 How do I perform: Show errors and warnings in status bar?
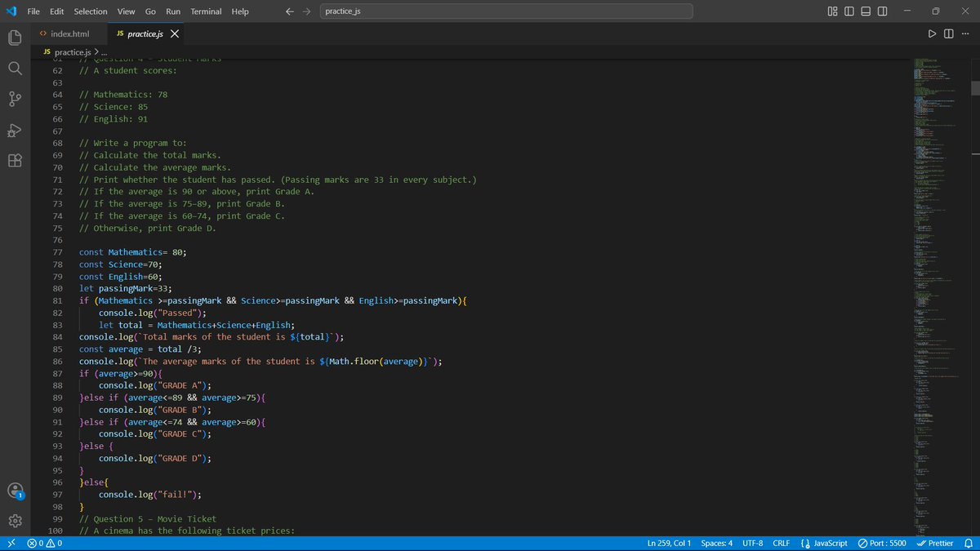(45, 543)
